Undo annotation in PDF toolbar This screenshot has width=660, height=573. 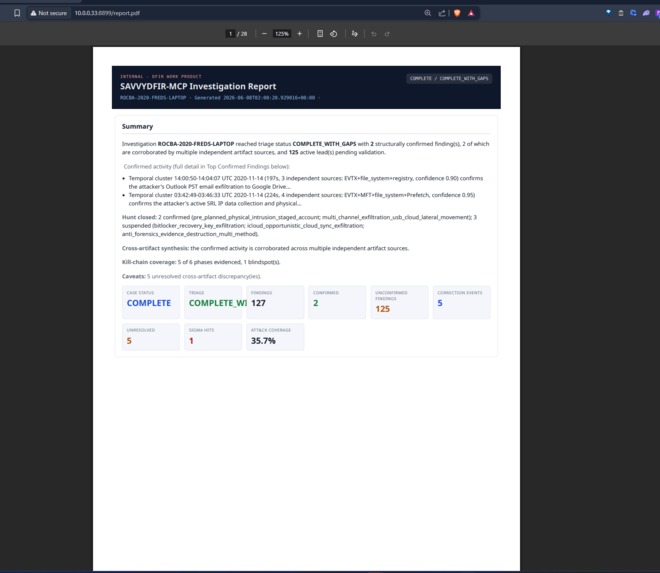click(374, 34)
